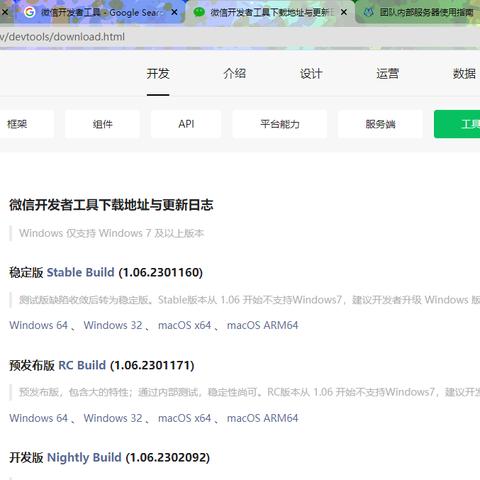Open the Nightly Build heading link
480x480 pixels.
[84, 457]
